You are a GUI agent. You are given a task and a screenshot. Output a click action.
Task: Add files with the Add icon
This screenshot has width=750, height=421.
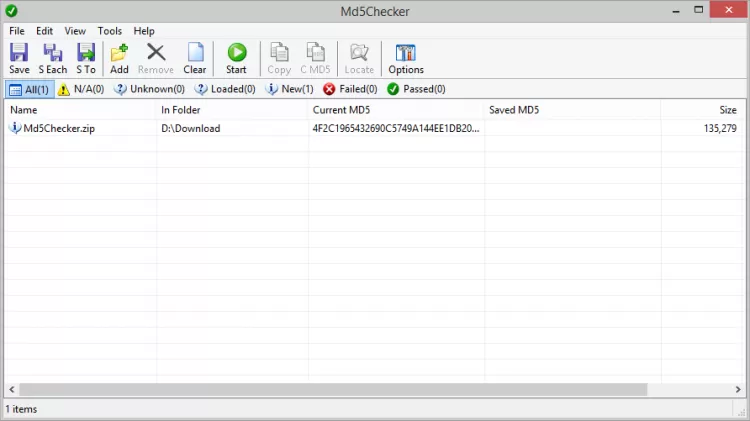tap(119, 58)
